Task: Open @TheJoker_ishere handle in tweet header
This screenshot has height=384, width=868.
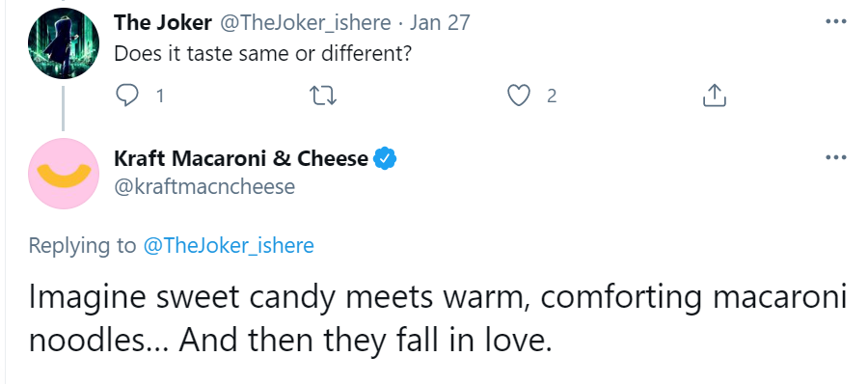Action: (306, 23)
